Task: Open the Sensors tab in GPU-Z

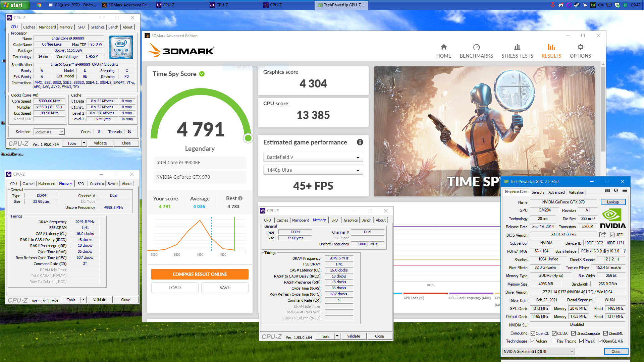Action: [538, 192]
